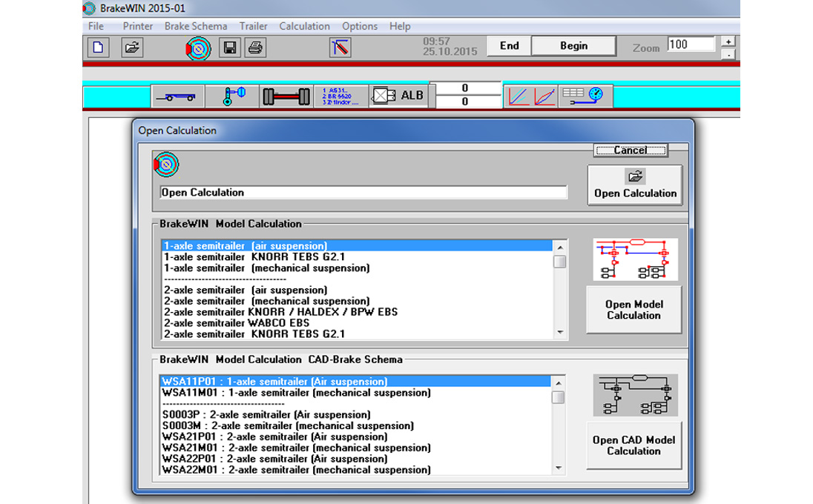Open the table and gauge results icon

(x=585, y=96)
